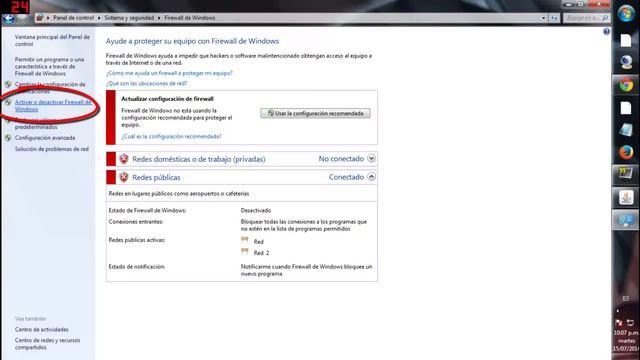Click the Action Center flag in system tray
Screen dimensions: 640x360
(619, 323)
